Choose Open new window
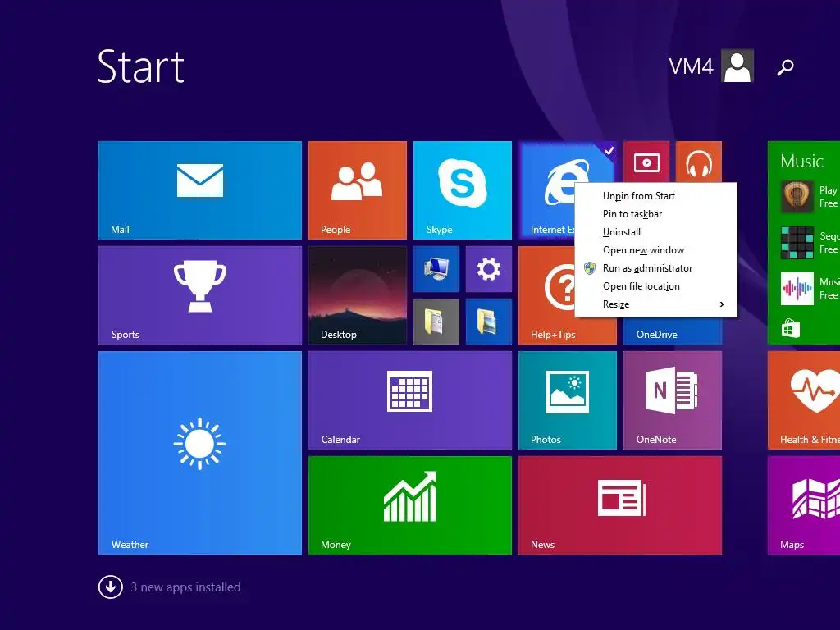This screenshot has height=630, width=840. (x=655, y=250)
